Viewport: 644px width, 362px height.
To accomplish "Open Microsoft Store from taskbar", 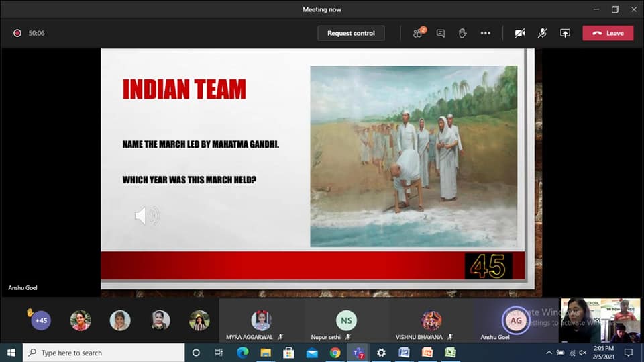I will click(x=288, y=353).
